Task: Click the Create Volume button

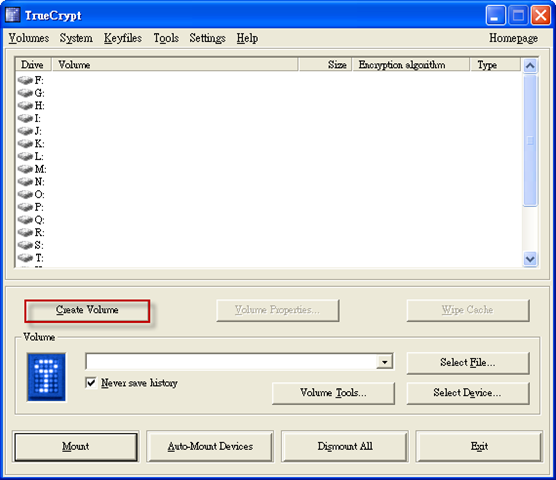Action: pos(87,311)
